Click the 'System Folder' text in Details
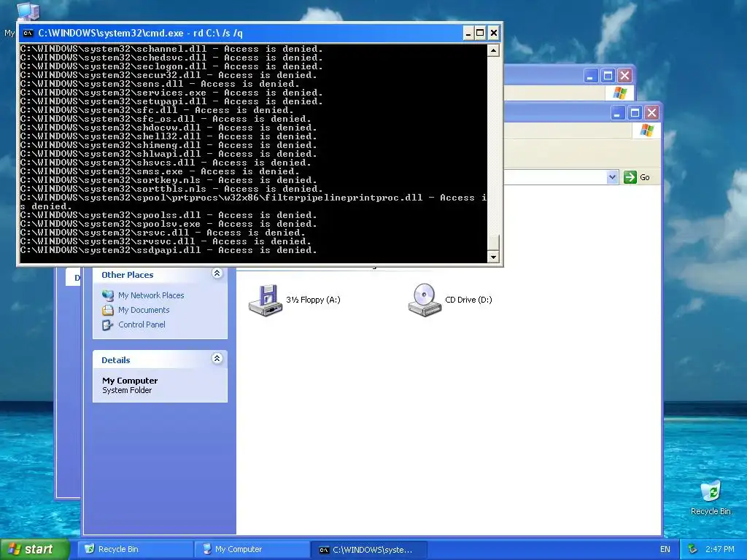Viewport: 747px width, 560px height. 127,391
